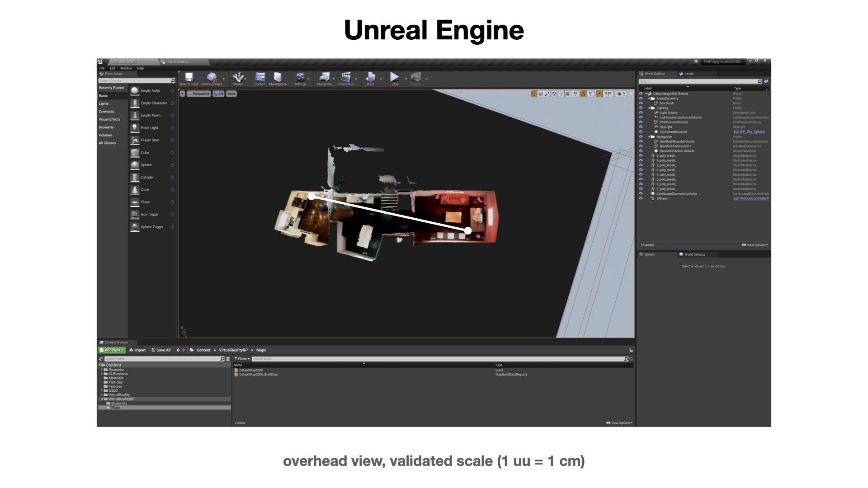
Task: Open the Settings toolbar icon
Action: [x=300, y=78]
